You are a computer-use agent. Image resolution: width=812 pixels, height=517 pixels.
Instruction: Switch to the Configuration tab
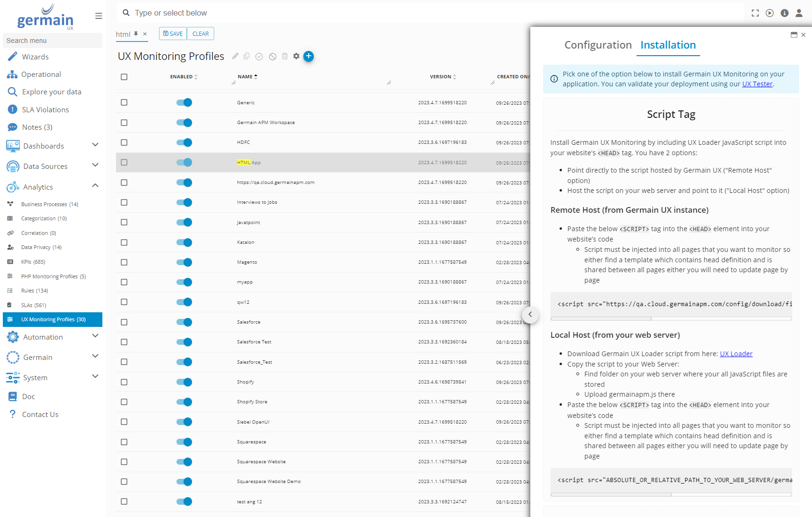tap(598, 45)
